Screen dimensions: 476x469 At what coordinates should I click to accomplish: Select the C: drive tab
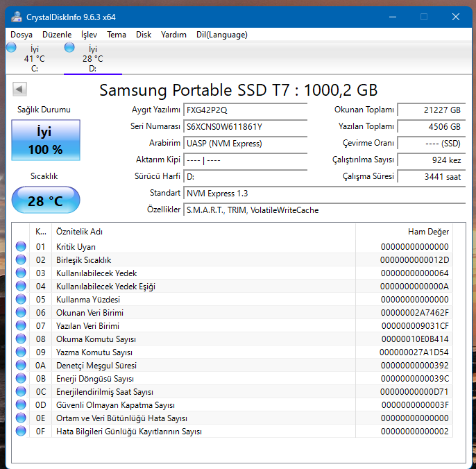tap(34, 58)
